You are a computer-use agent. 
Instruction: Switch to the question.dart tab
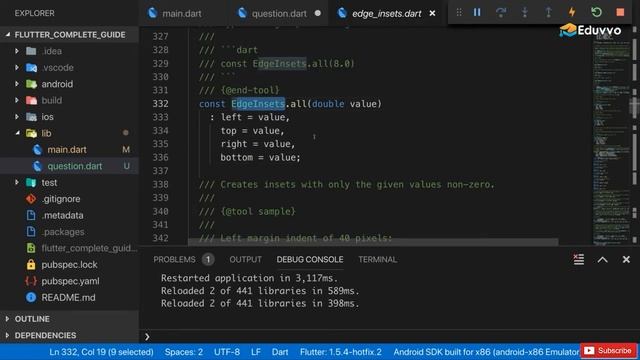[279, 13]
